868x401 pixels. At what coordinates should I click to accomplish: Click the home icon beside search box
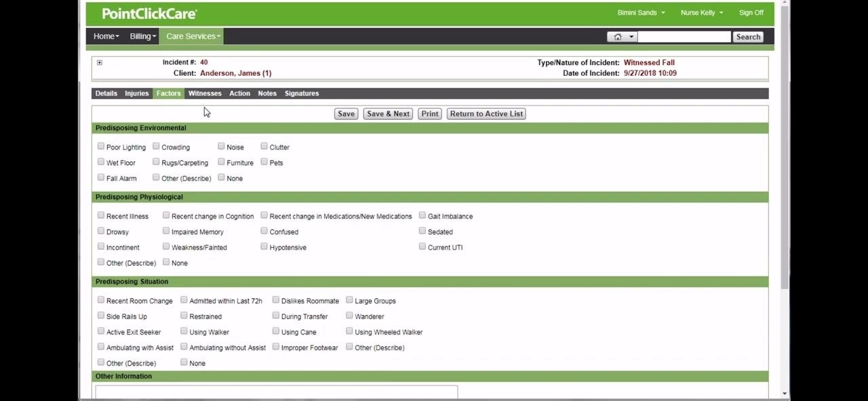coord(618,37)
